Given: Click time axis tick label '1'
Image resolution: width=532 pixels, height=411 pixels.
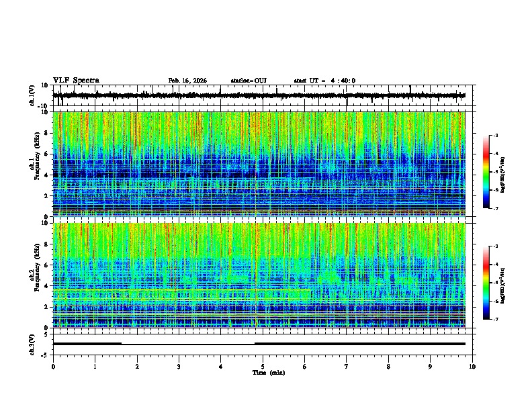Looking at the screenshot, I should coord(95,367).
